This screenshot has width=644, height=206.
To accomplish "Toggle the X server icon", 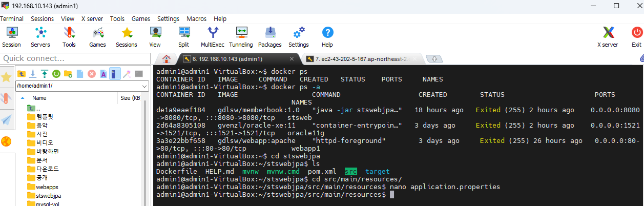I will (608, 37).
